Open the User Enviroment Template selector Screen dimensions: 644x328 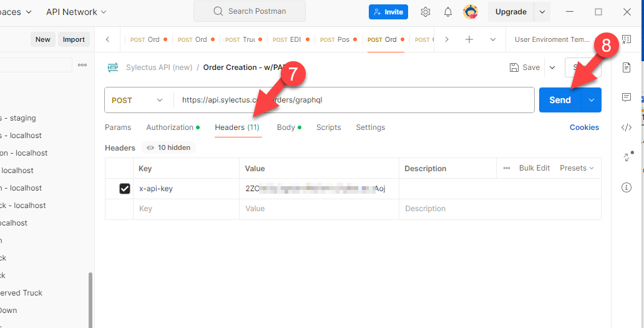[552, 39]
